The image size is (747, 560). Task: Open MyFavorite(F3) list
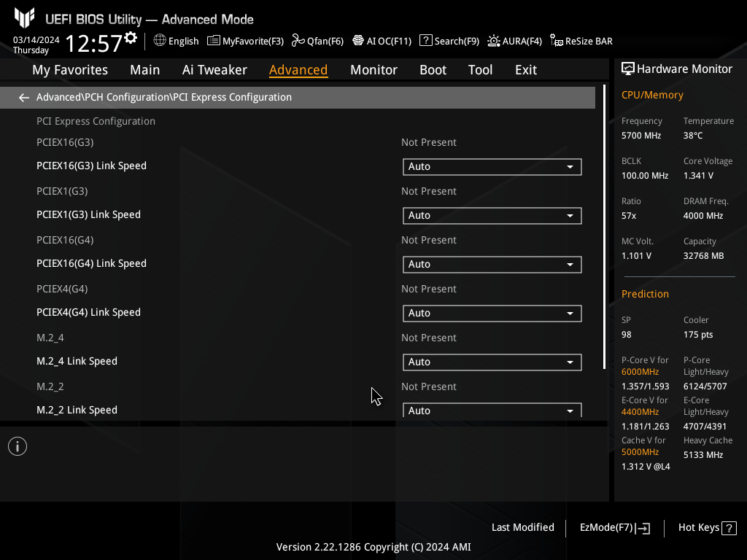tap(245, 41)
